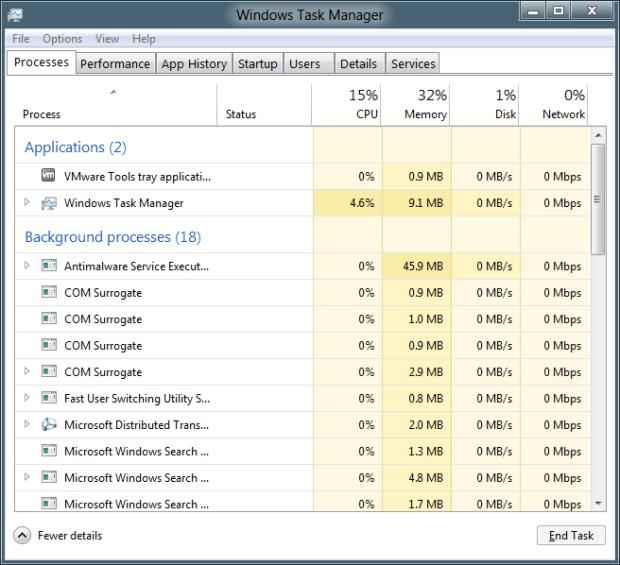Click the Task Manager title bar icon
Screen dimensions: 620x565
[x=15, y=15]
